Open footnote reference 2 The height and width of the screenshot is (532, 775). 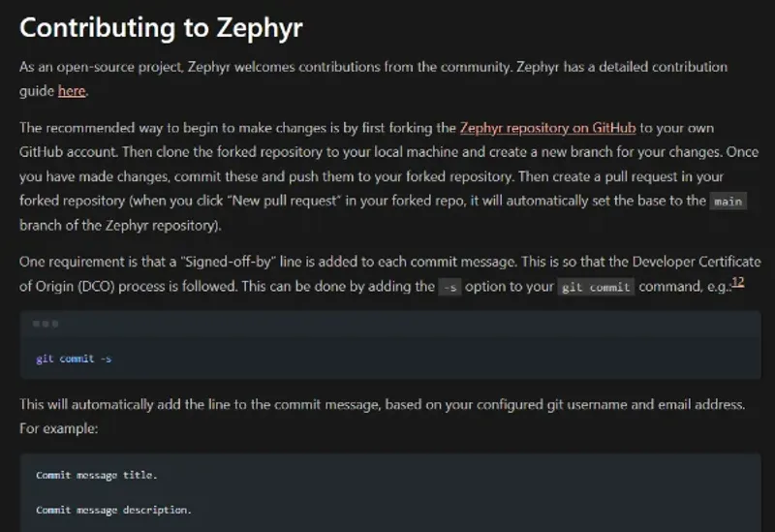point(740,282)
